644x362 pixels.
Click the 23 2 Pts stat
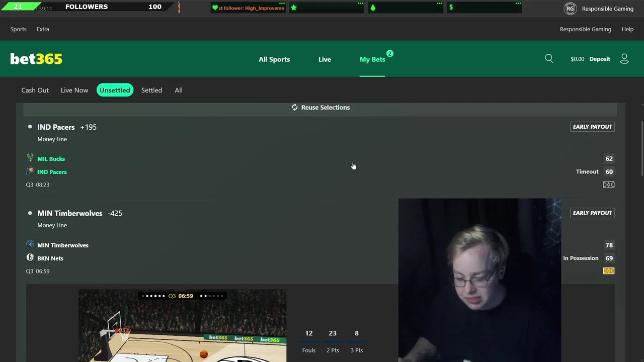333,341
